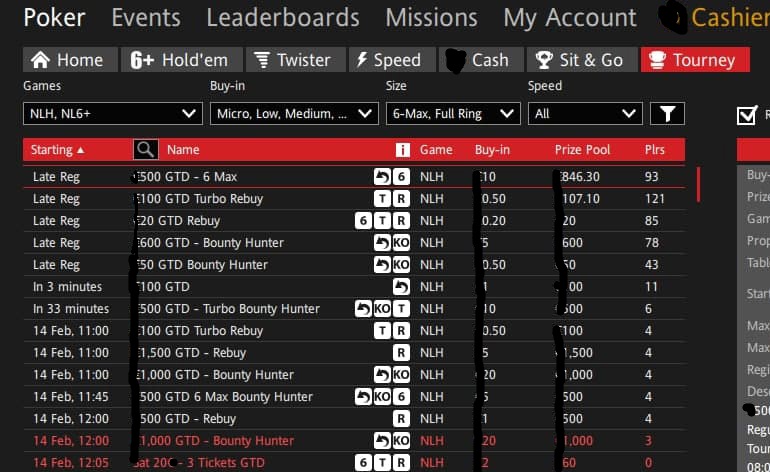Sort by Buy-in column header
The image size is (770, 472).
492,150
